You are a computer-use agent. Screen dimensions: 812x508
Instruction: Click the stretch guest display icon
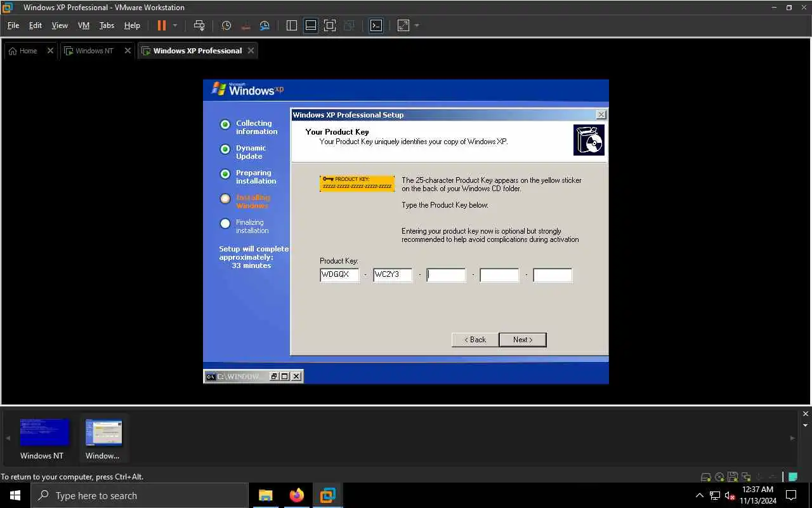coord(403,25)
